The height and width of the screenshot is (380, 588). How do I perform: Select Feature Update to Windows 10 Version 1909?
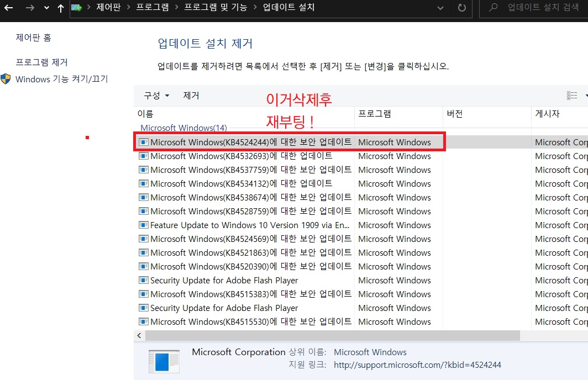pos(361,225)
